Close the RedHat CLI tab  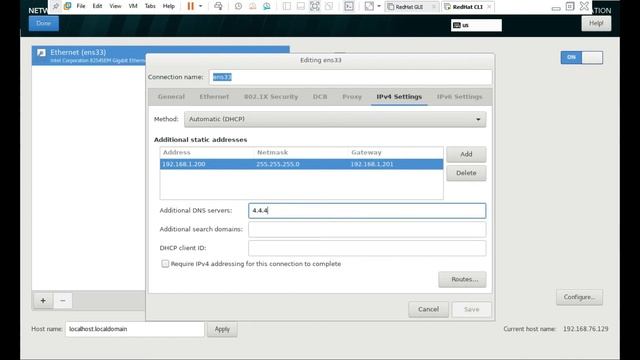489,7
